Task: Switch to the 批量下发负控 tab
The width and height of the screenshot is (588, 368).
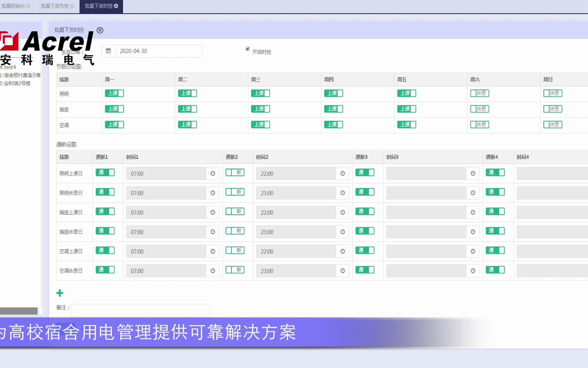Action: point(54,6)
